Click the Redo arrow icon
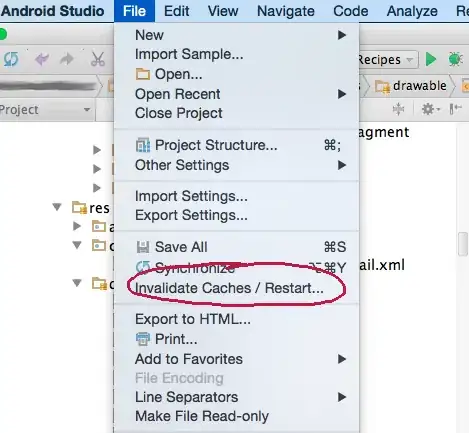 67,59
